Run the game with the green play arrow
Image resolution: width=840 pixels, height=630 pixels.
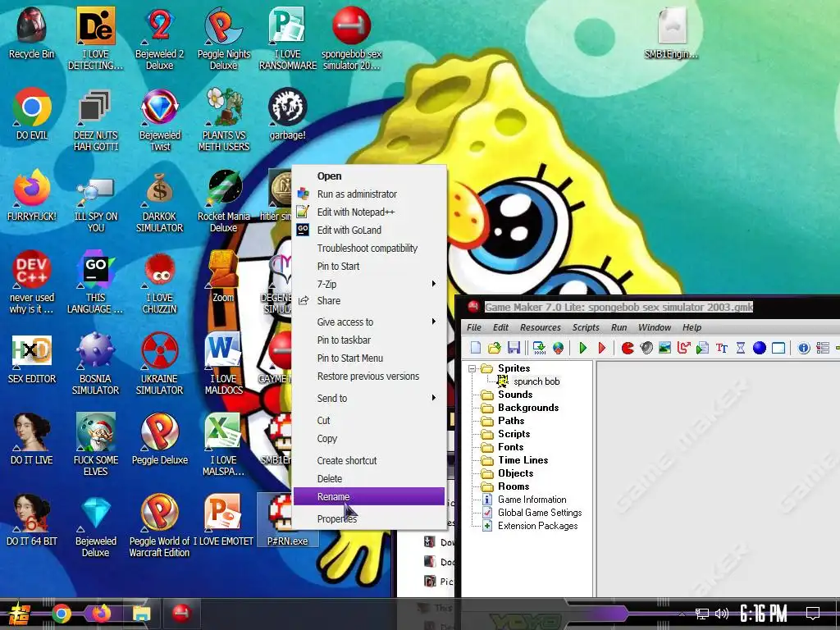[x=583, y=348]
